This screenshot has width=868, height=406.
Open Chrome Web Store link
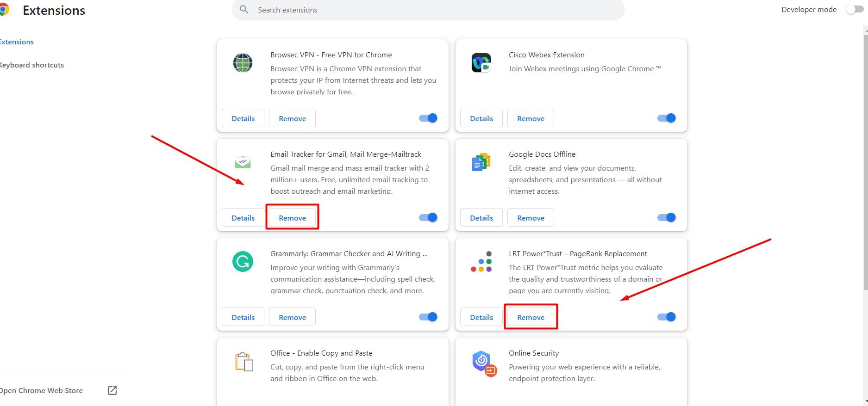pyautogui.click(x=42, y=390)
